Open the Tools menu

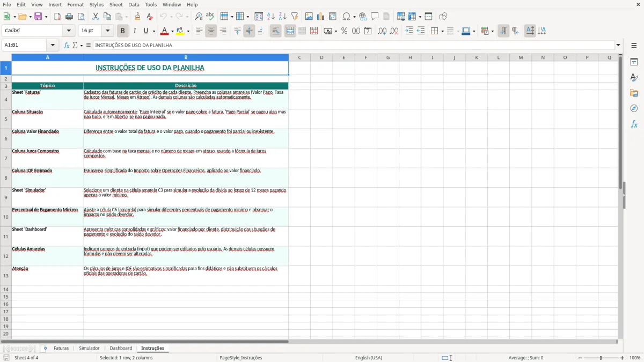[151, 4]
